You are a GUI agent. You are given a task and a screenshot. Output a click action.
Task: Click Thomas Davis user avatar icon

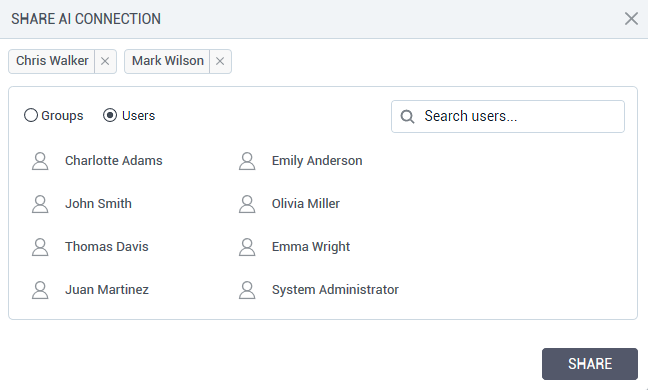tap(40, 247)
